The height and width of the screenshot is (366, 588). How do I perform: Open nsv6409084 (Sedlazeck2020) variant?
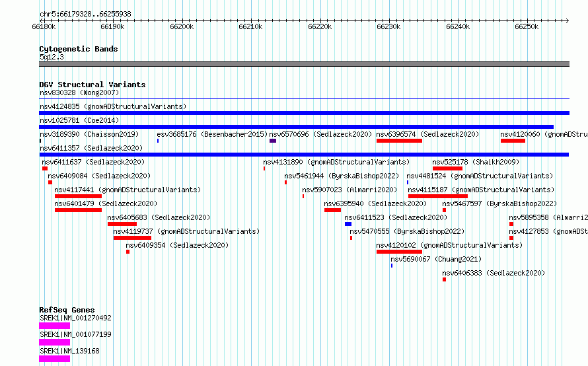99,176
